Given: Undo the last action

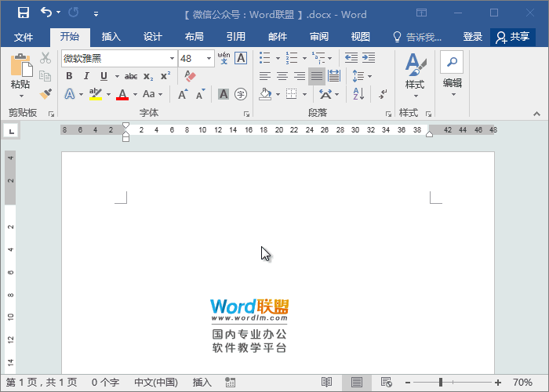Looking at the screenshot, I should [46, 13].
